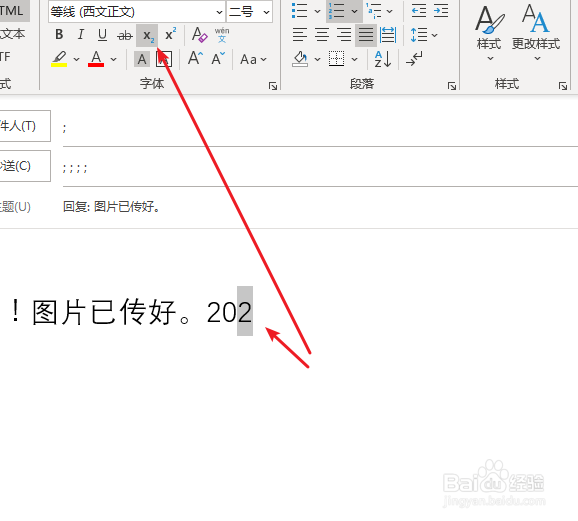Screen dimensions: 578x521
Task: Apply yellow text highlight color
Action: coord(59,59)
